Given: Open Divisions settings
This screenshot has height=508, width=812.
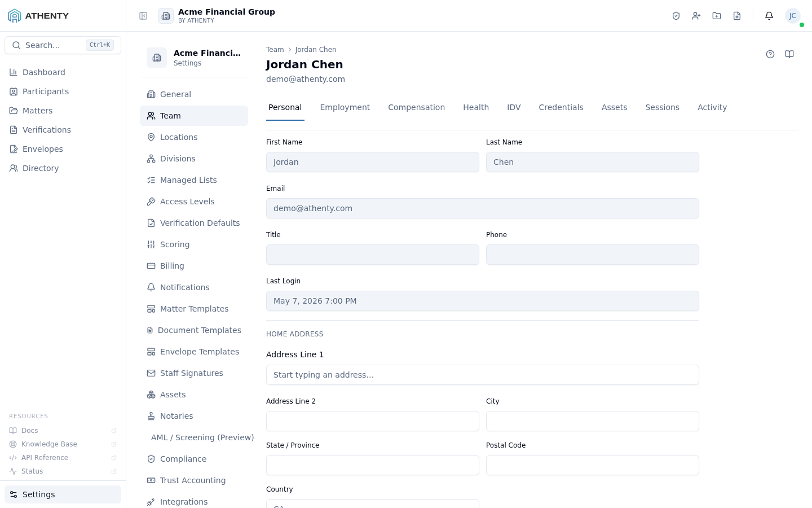Looking at the screenshot, I should coord(194,159).
